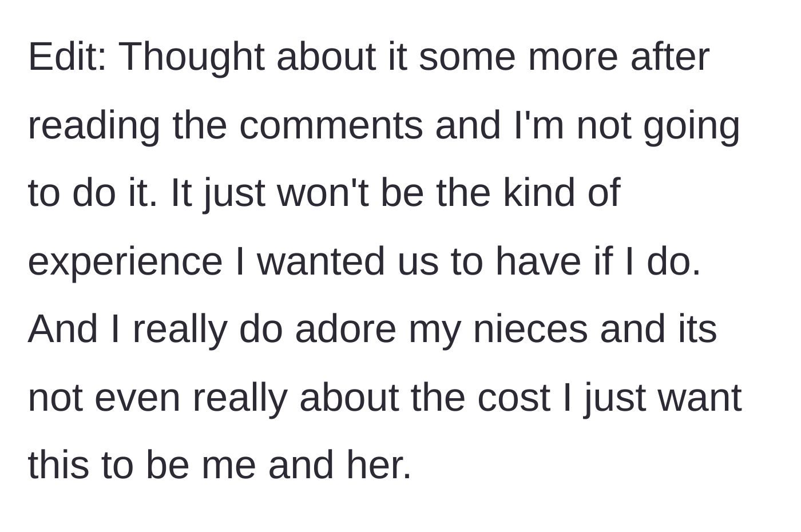801x532 pixels.
Task: Click the word "cost"
Action: (x=513, y=398)
